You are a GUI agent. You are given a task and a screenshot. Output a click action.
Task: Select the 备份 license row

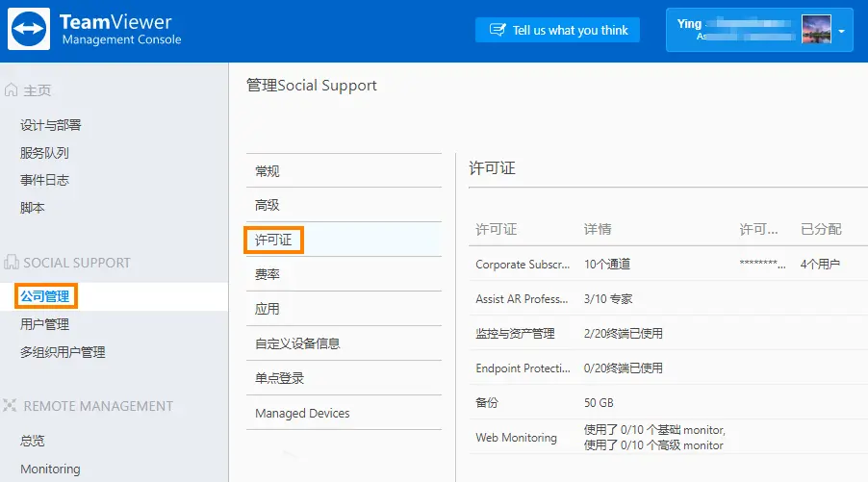[668, 402]
